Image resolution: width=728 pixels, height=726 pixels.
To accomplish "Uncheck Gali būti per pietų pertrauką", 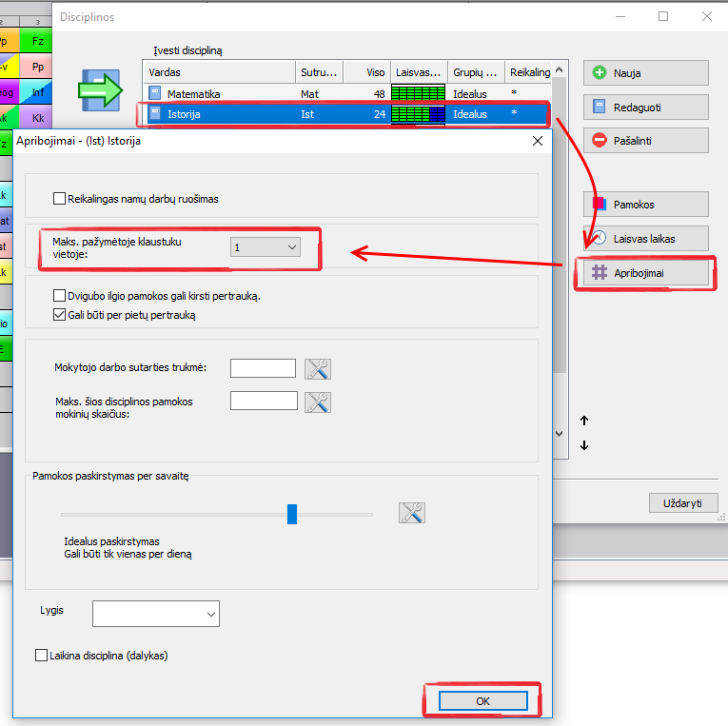I will 60,315.
